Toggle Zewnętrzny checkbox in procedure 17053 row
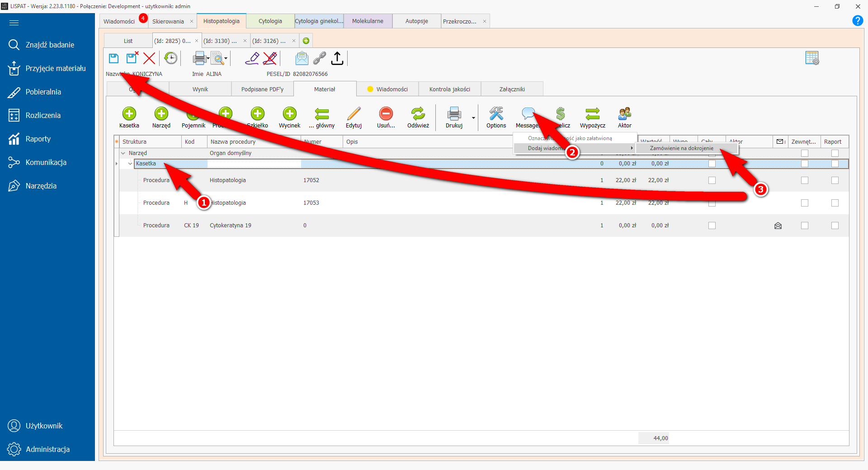 (805, 203)
